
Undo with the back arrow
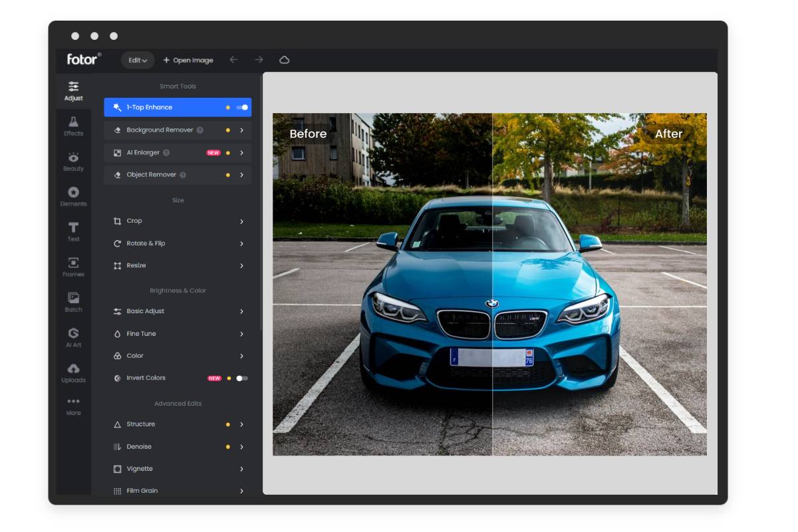(233, 60)
